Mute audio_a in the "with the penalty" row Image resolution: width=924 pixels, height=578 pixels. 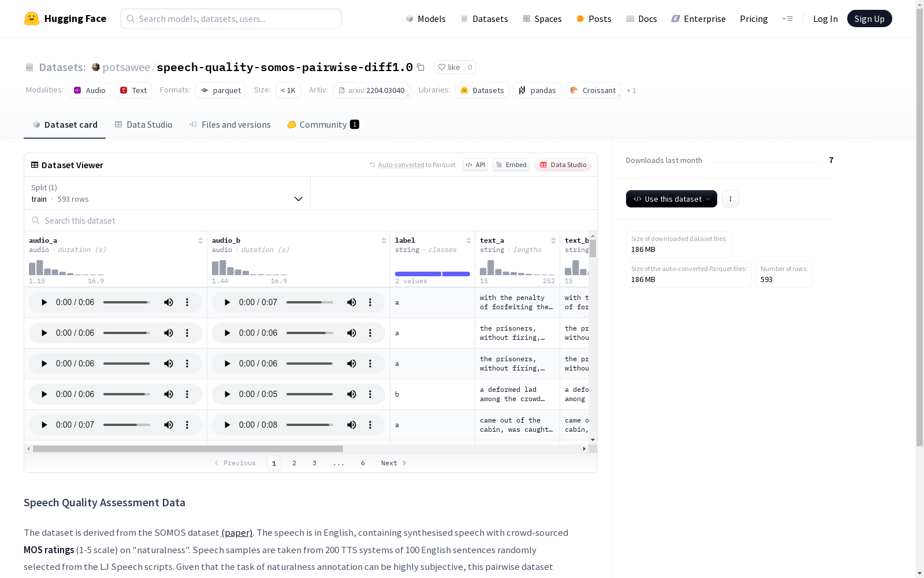coord(169,302)
